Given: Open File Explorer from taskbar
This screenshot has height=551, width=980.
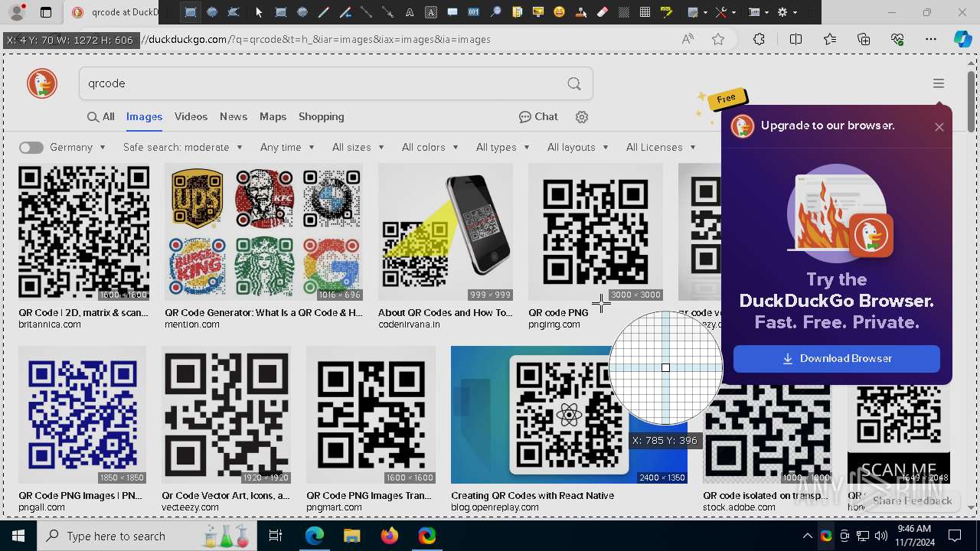Looking at the screenshot, I should (x=351, y=536).
